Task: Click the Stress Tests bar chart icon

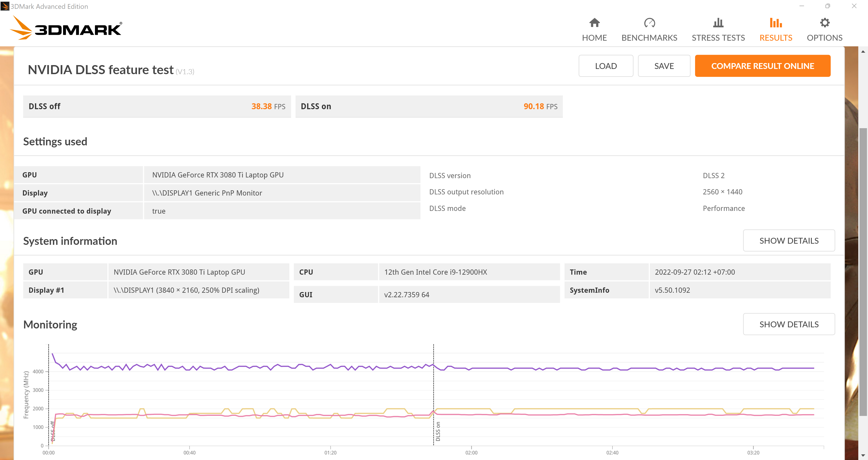Action: point(718,23)
